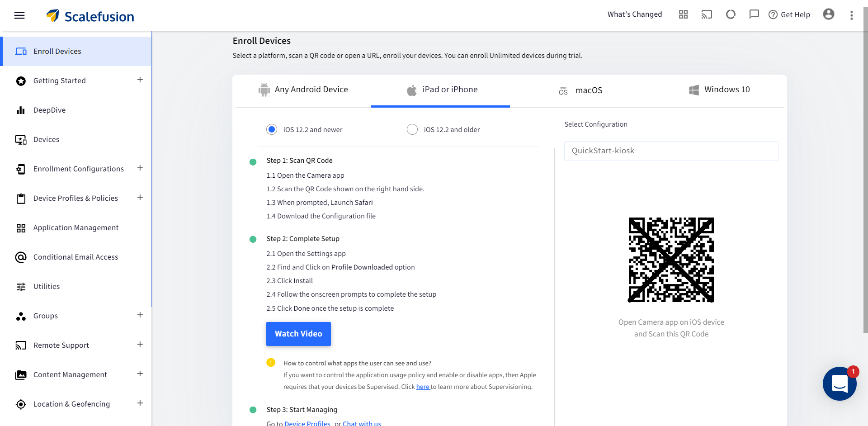
Task: Open Utilities in sidebar
Action: (x=76, y=287)
